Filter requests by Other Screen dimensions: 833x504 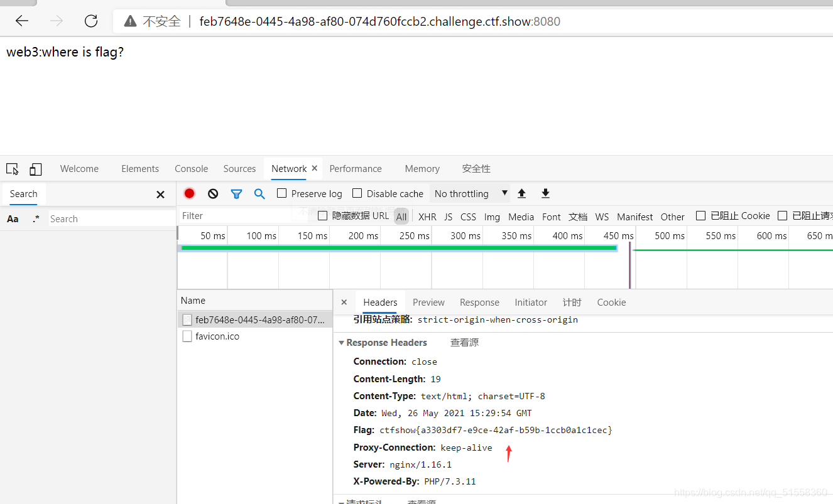pos(672,217)
